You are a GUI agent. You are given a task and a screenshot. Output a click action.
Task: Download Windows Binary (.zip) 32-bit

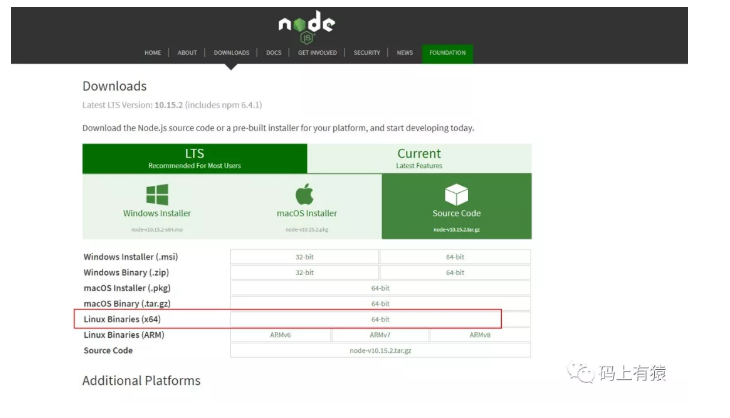coord(304,272)
